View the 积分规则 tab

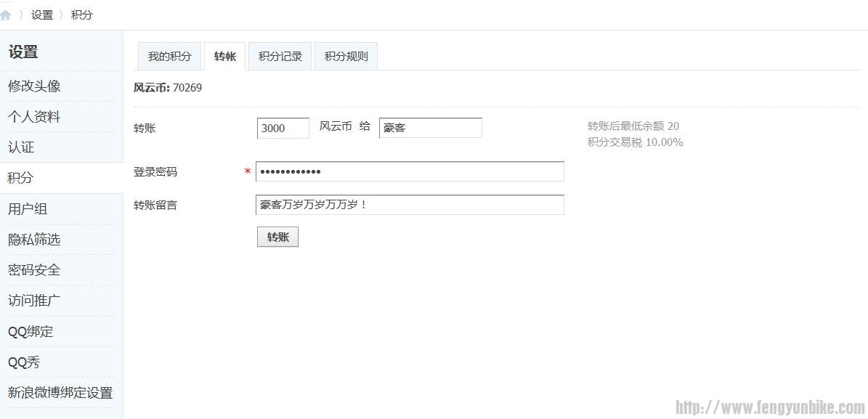pyautogui.click(x=346, y=57)
